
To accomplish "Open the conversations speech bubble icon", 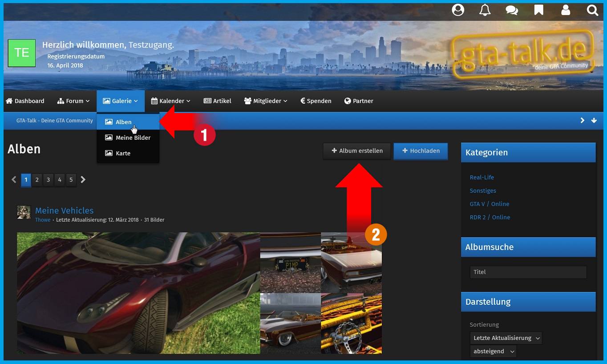I will click(x=512, y=10).
